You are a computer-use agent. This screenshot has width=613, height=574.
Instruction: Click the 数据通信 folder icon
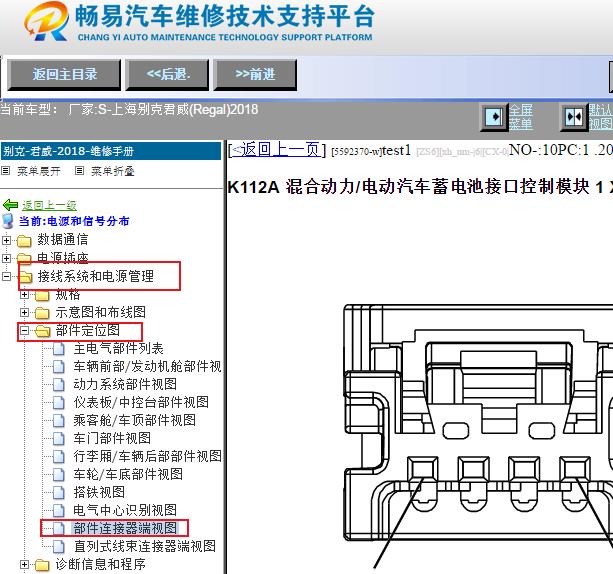point(24,241)
